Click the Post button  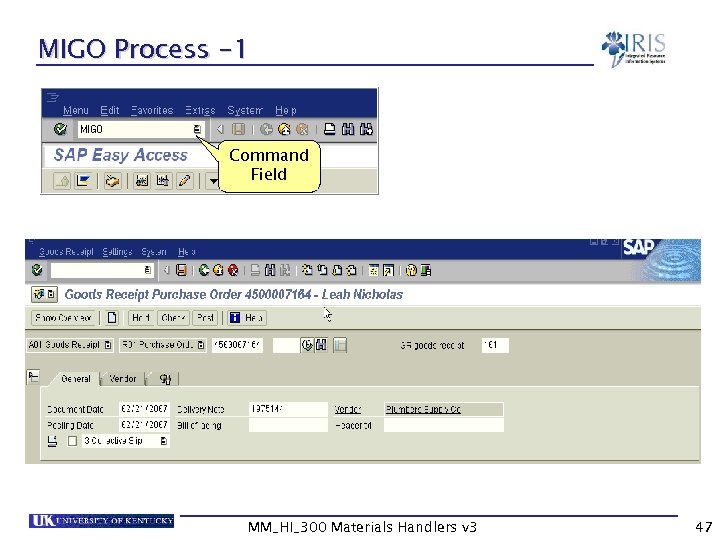click(x=205, y=318)
